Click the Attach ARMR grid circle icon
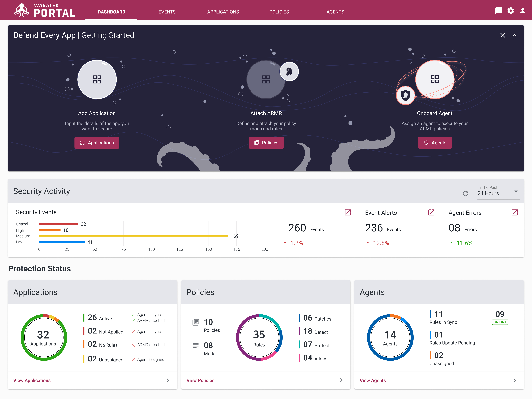Viewport: 532px width, 399px height. click(266, 79)
